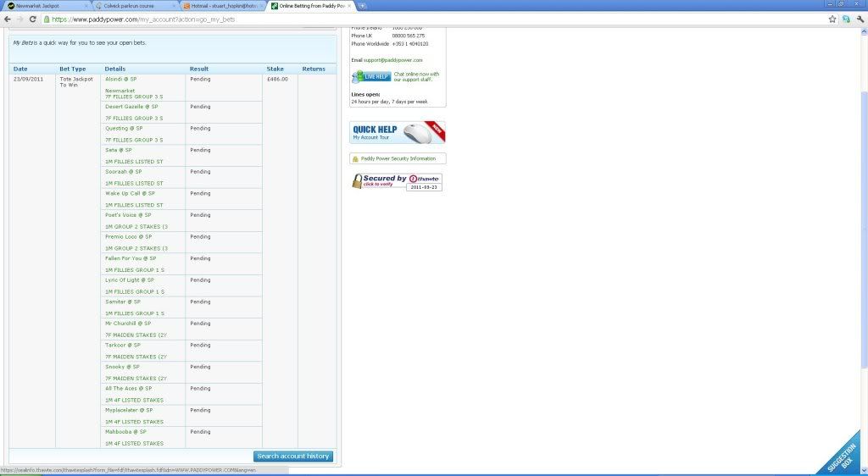Select the Samitar @ SP selection
Viewport: 868px width, 476px height.
click(x=123, y=302)
